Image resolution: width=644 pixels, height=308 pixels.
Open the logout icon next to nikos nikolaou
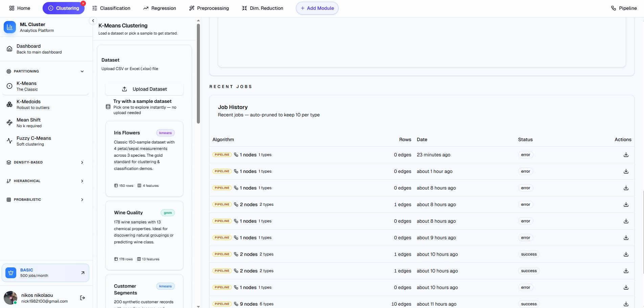point(82,298)
